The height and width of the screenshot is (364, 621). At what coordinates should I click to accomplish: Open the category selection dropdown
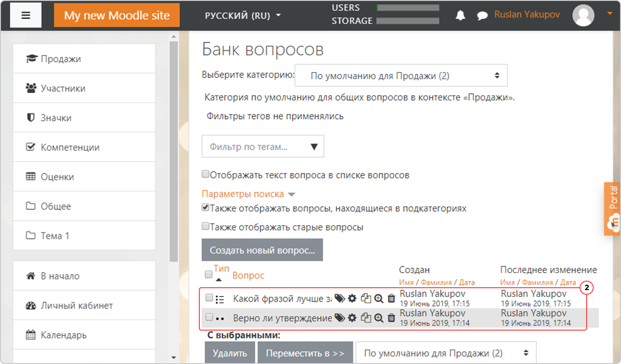(401, 75)
